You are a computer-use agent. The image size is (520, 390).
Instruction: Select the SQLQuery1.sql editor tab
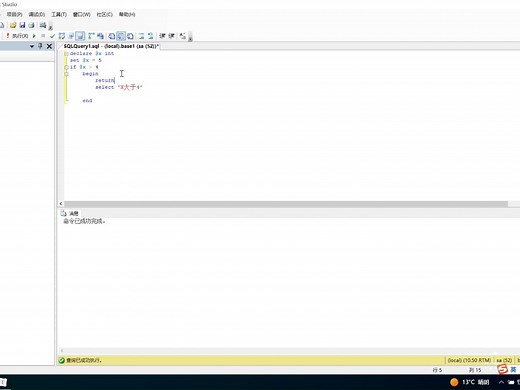[x=111, y=46]
